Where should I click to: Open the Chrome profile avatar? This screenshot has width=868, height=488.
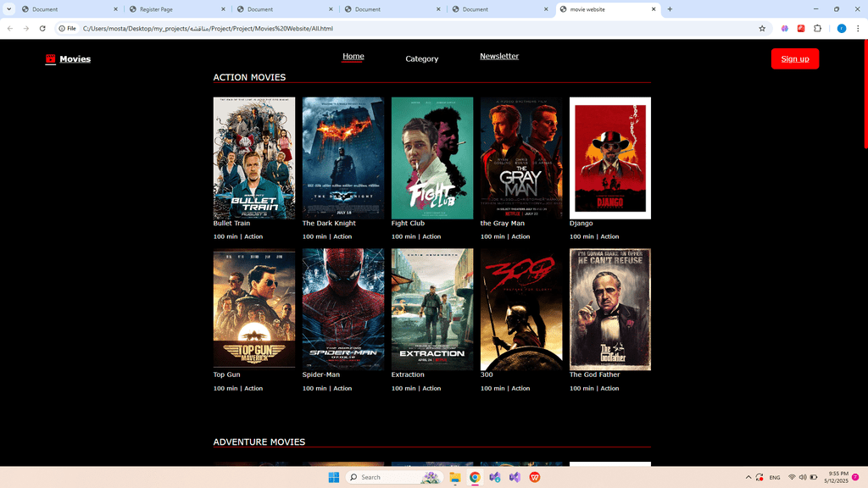[842, 28]
